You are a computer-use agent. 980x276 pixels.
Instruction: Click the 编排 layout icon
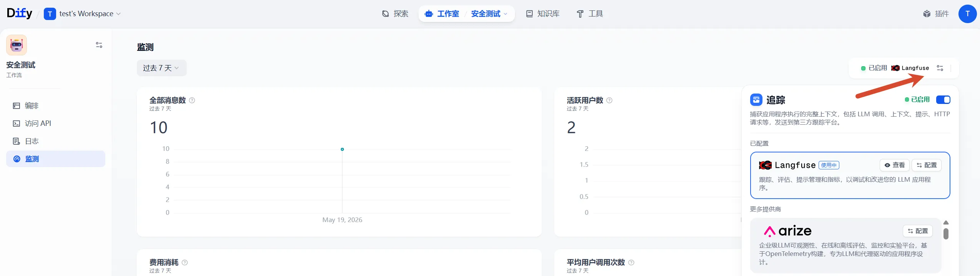click(x=17, y=106)
